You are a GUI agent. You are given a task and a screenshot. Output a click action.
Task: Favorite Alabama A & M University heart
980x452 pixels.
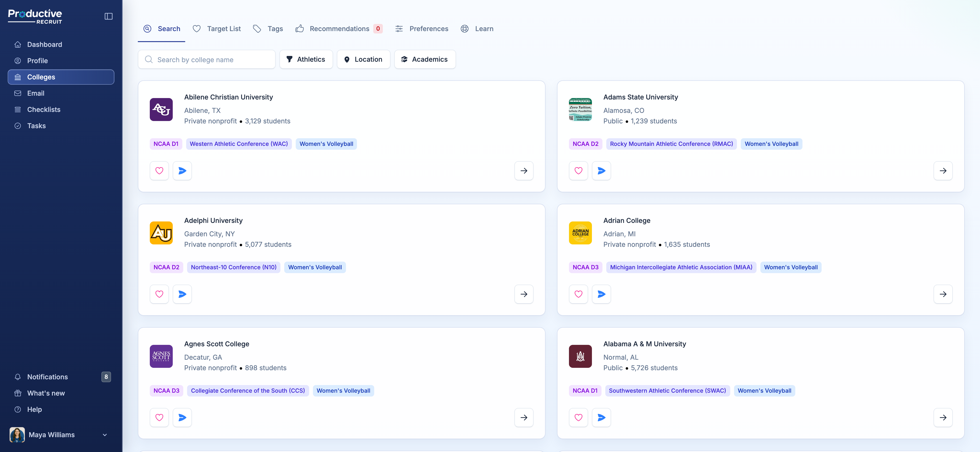tap(579, 417)
